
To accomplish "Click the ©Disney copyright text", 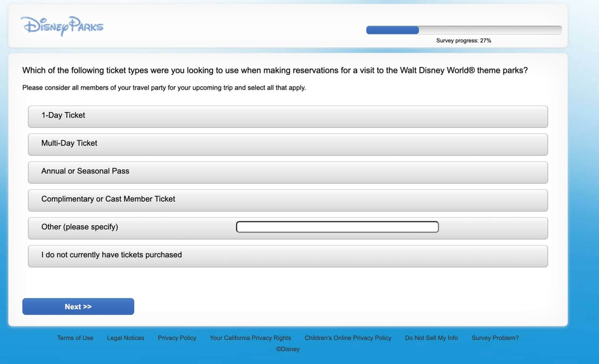I will click(x=288, y=349).
